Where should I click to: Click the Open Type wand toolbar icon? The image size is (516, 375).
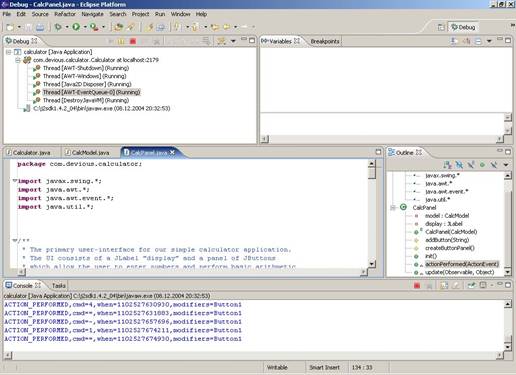130,27
